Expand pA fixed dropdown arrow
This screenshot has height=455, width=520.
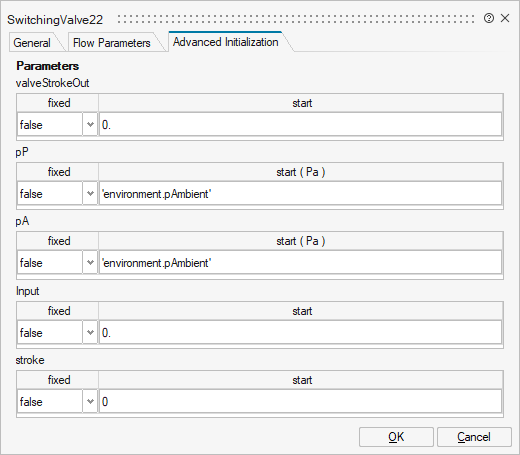[x=90, y=263]
